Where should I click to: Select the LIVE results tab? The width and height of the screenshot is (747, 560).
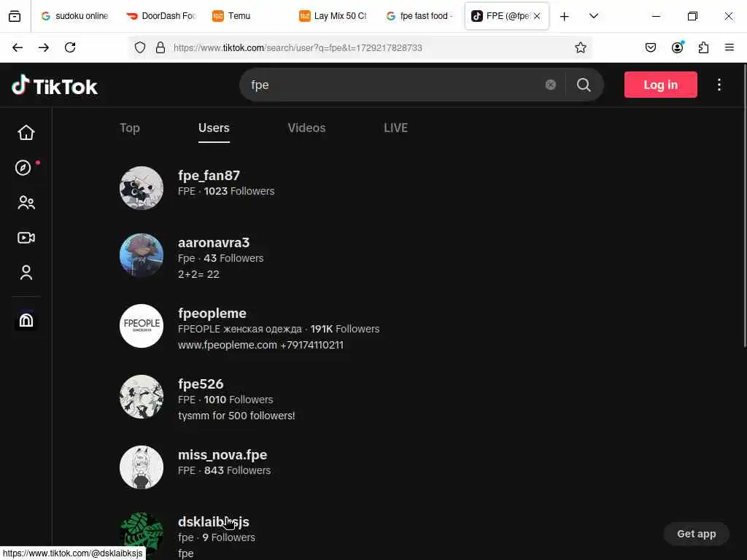click(x=396, y=128)
